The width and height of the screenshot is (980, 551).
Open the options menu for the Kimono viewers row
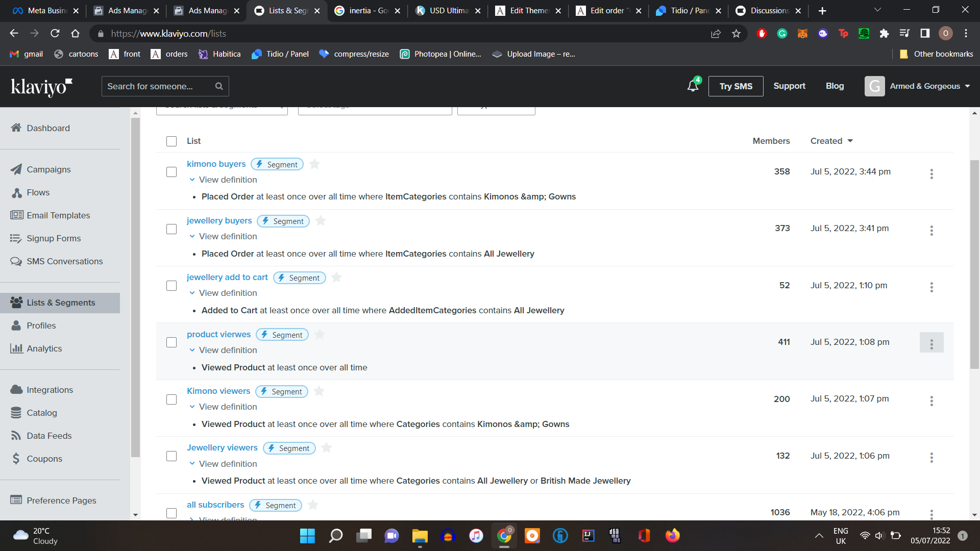pos(932,401)
